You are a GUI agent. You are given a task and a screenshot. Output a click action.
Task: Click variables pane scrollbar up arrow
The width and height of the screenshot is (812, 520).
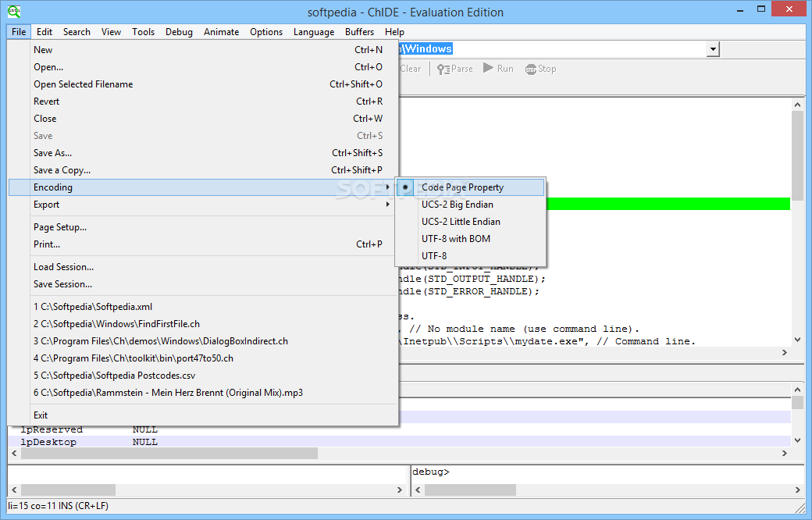[797, 390]
